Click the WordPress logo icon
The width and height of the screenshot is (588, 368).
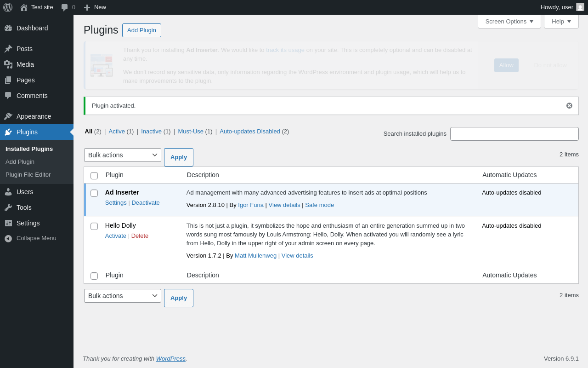(8, 7)
